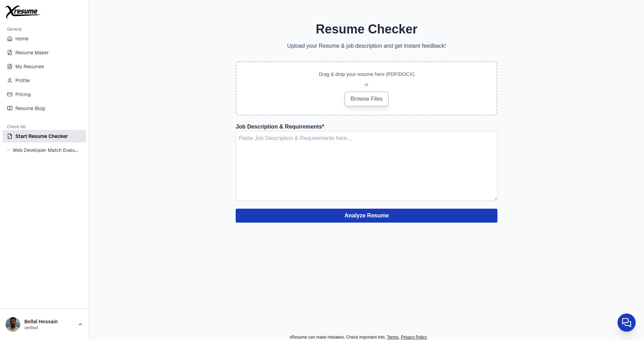Click the Job Description text area

coord(366,166)
